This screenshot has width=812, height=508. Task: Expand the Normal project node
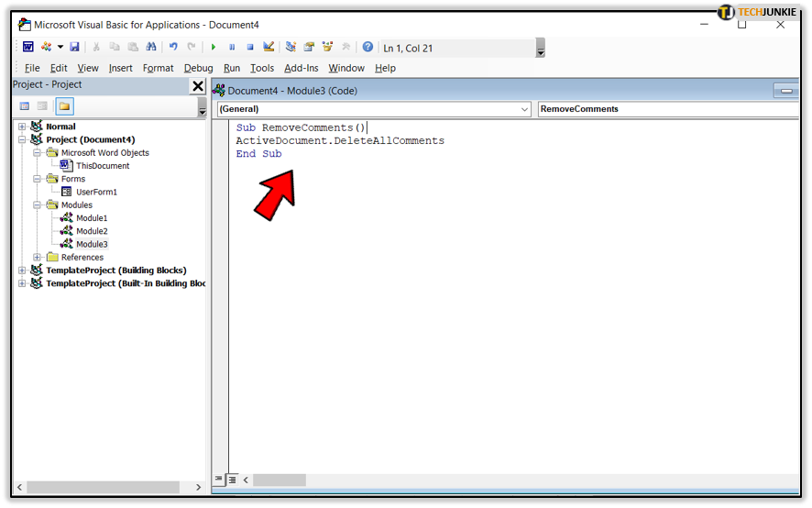[22, 127]
